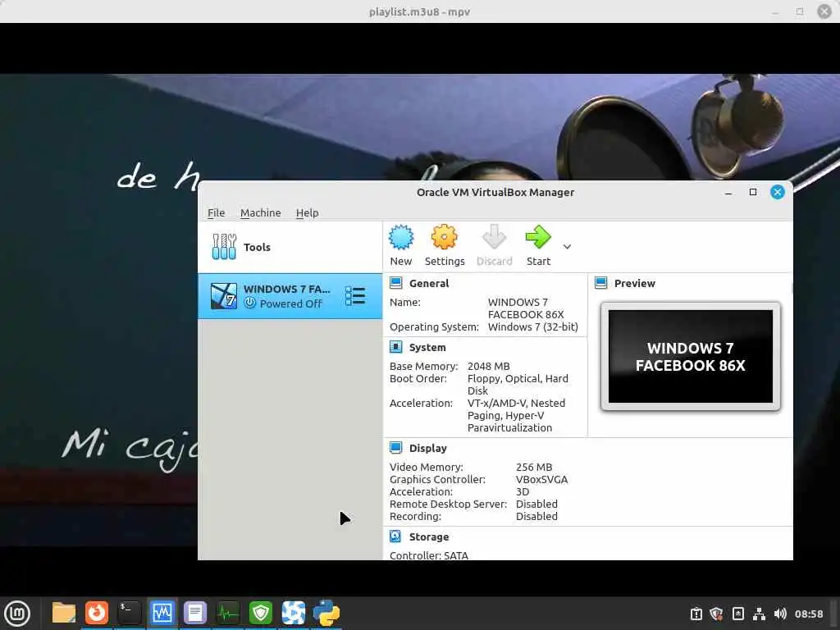Expand the Start button dropdown arrow
This screenshot has width=840, height=630.
(568, 246)
